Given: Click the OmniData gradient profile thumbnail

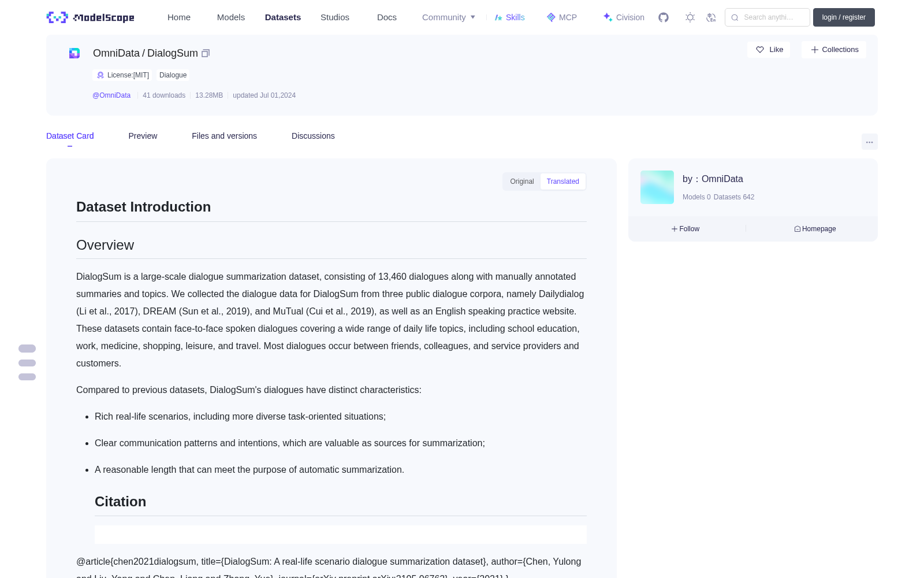Looking at the screenshot, I should 657,187.
